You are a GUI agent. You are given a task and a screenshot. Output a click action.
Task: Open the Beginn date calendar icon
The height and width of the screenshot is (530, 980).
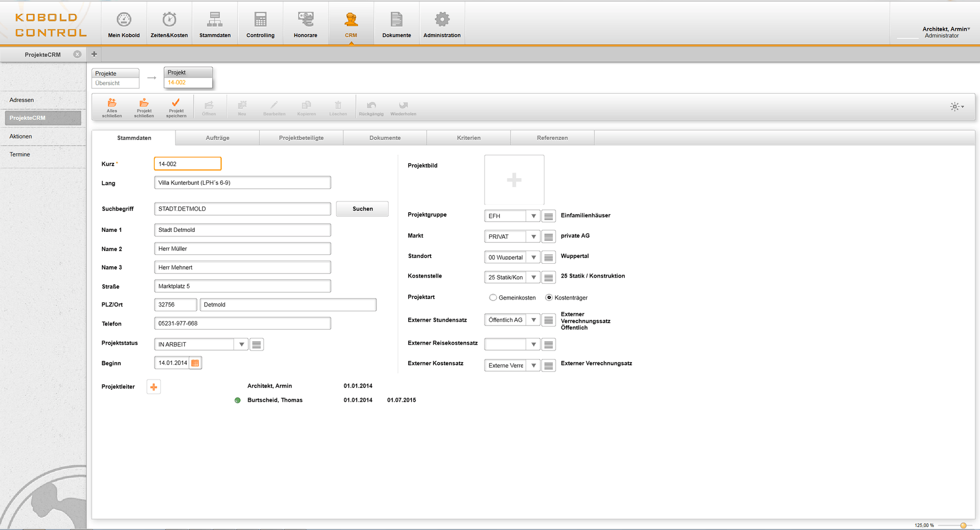[196, 363]
